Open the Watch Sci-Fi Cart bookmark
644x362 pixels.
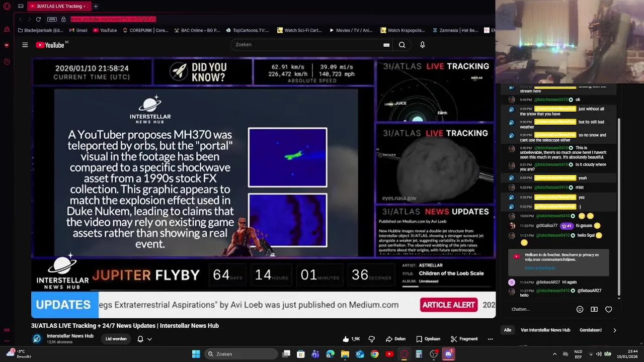(x=299, y=30)
